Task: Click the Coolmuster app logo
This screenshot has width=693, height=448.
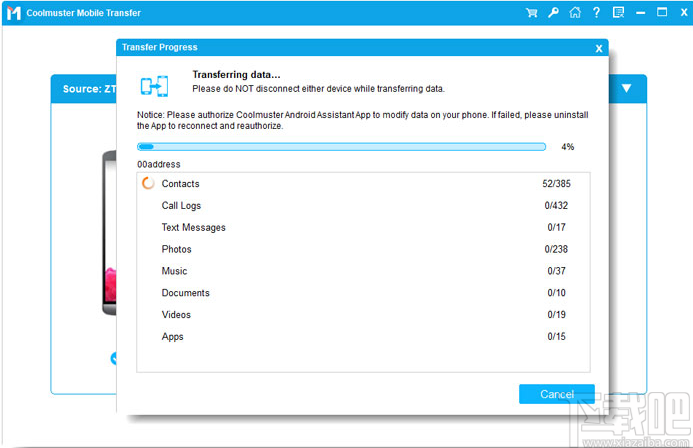Action: tap(13, 13)
